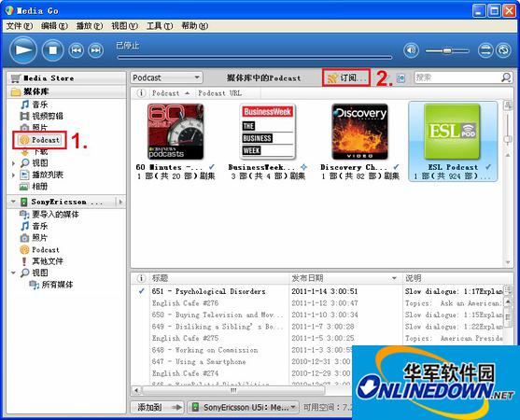
Task: Select 所有媒体 under device views
Action: click(51, 285)
